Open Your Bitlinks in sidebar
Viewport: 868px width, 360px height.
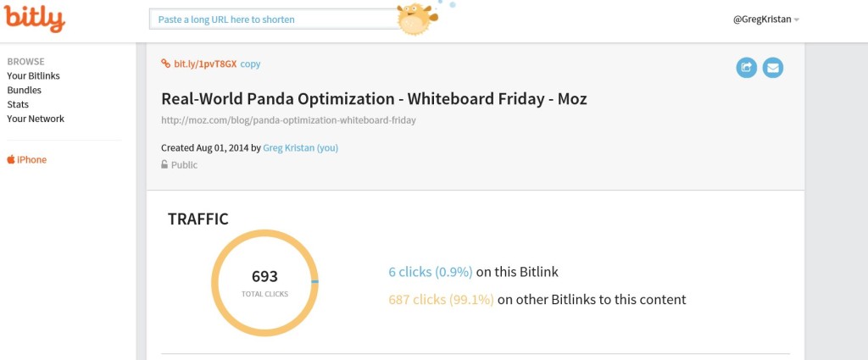[33, 75]
